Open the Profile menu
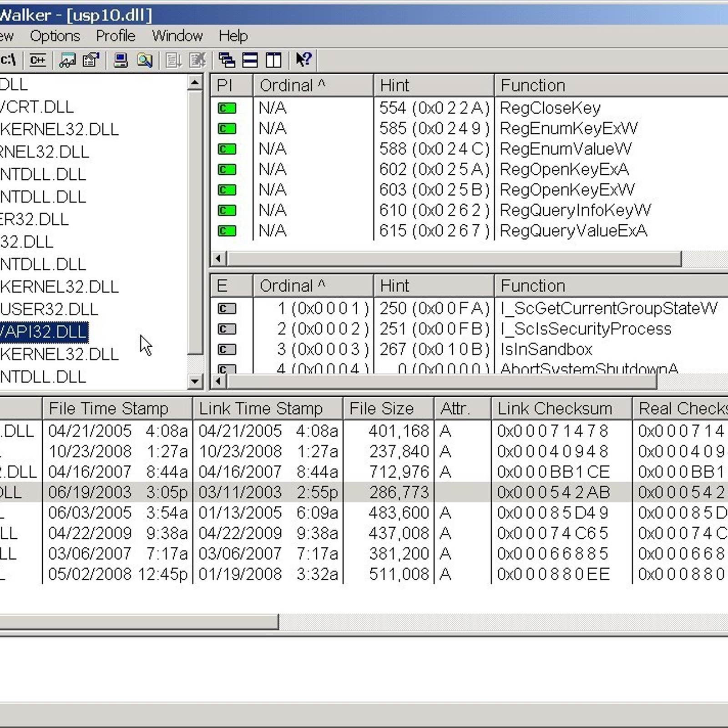The height and width of the screenshot is (728, 728). pos(116,36)
